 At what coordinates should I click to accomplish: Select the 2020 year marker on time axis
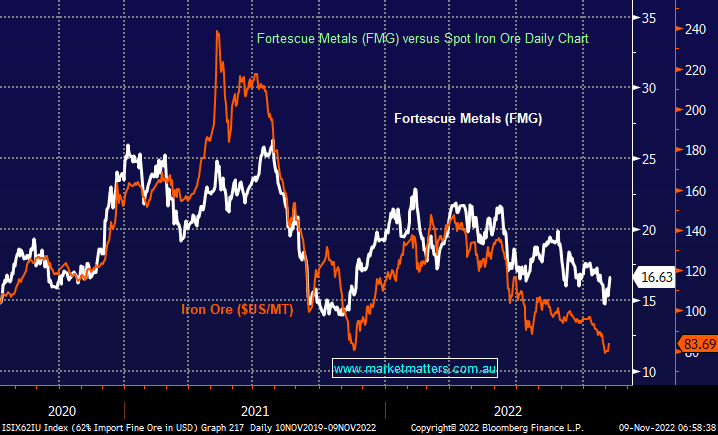pyautogui.click(x=61, y=410)
